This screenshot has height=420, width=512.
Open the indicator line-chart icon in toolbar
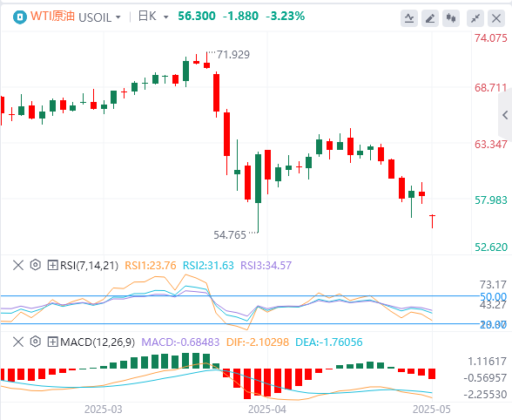click(409, 18)
